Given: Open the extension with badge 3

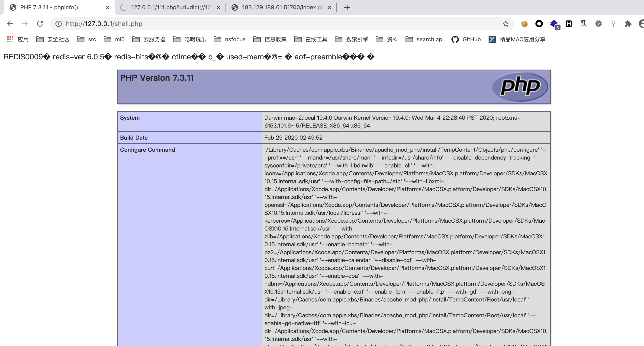Looking at the screenshot, I should pos(554,24).
